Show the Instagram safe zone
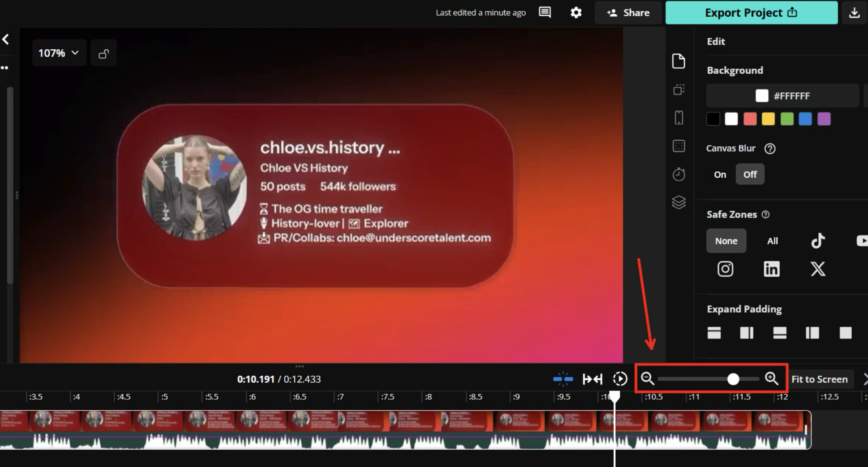Screen dimensions: 868x467 (725, 269)
